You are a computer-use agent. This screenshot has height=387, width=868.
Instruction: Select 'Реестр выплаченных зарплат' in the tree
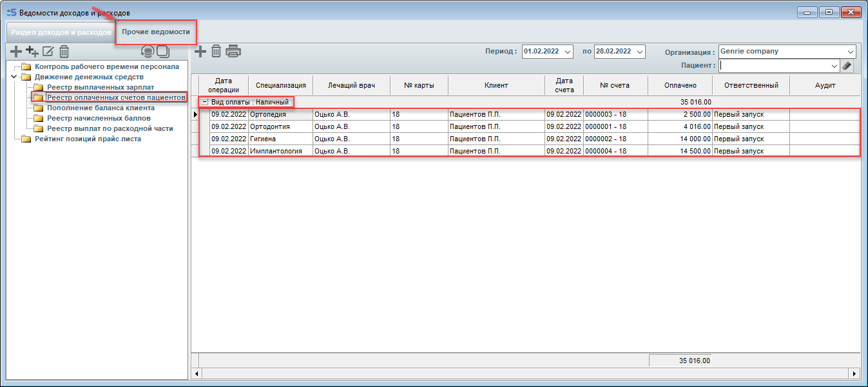click(100, 87)
